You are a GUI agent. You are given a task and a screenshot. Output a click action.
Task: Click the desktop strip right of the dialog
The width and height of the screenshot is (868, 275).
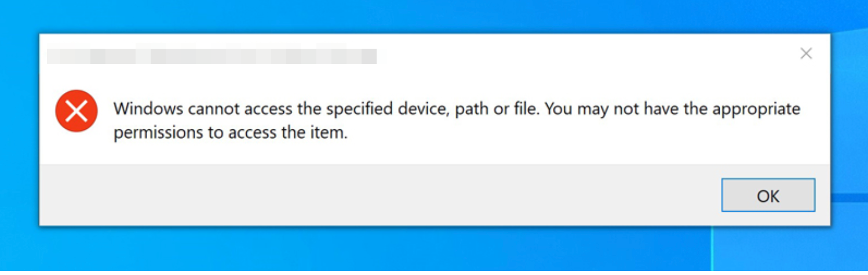[x=849, y=116]
